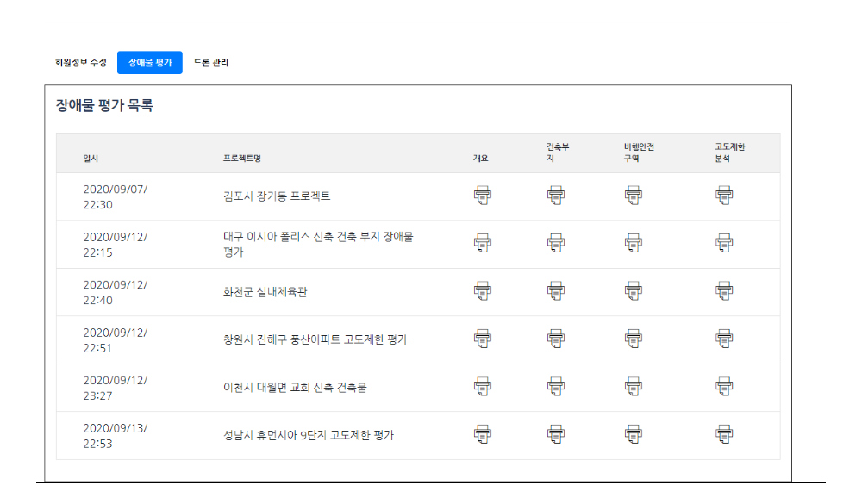
Task: Print 고도제한분석 for 창원시 진해구 풍산아파트 row
Action: [x=724, y=339]
